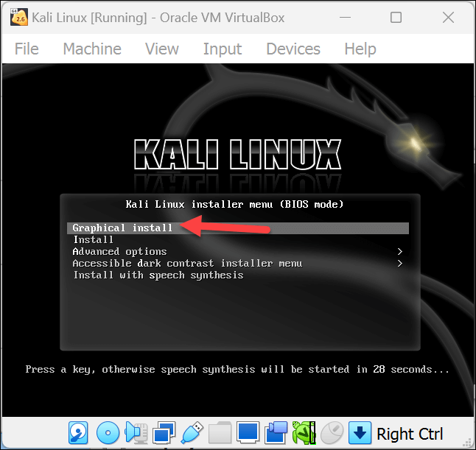Minimize the VirtualBox window
The height and width of the screenshot is (450, 476).
pyautogui.click(x=345, y=17)
